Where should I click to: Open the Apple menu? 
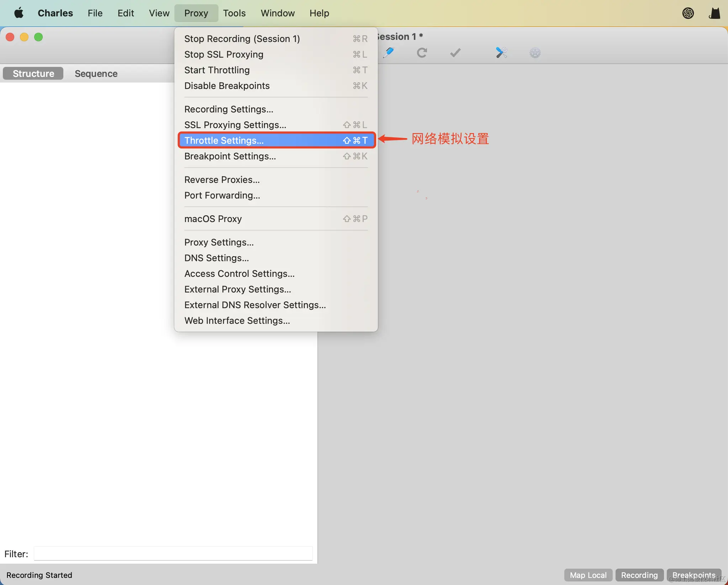pos(19,13)
